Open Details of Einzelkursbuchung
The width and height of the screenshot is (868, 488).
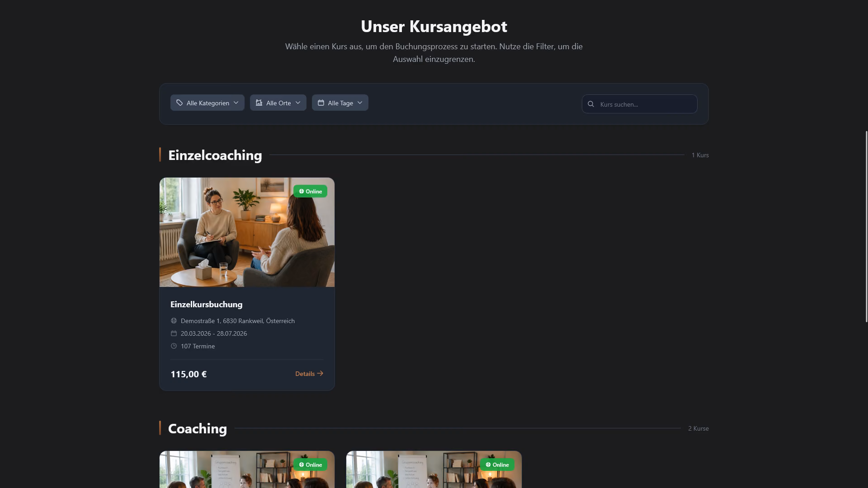tap(309, 374)
